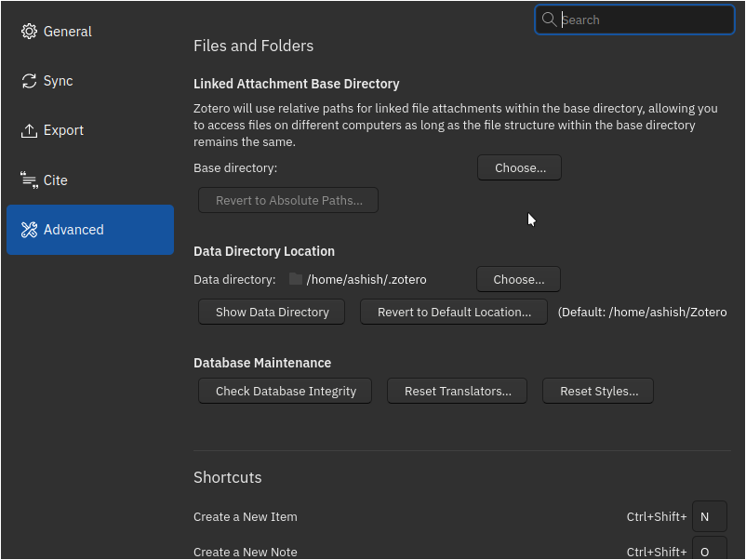Switch to the Export preferences tab
The height and width of the screenshot is (560, 746).
tap(89, 130)
